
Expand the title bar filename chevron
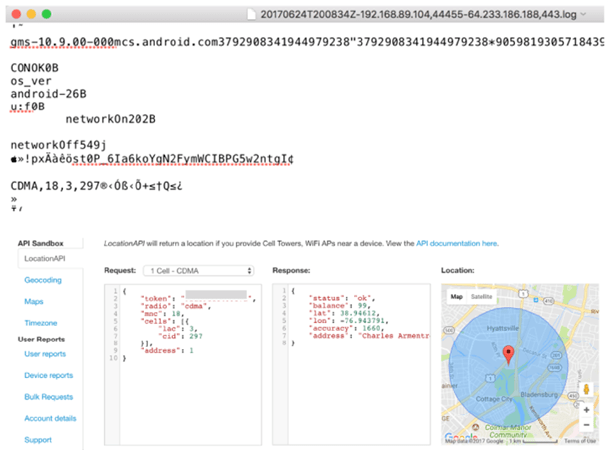[583, 14]
